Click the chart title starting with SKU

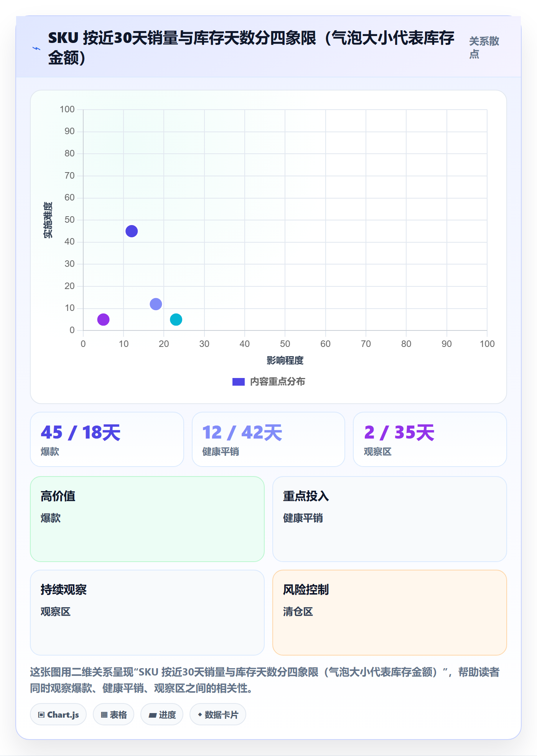pos(251,48)
